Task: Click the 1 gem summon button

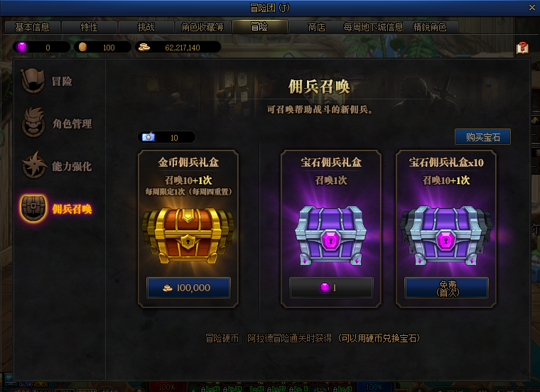Action: click(x=331, y=288)
